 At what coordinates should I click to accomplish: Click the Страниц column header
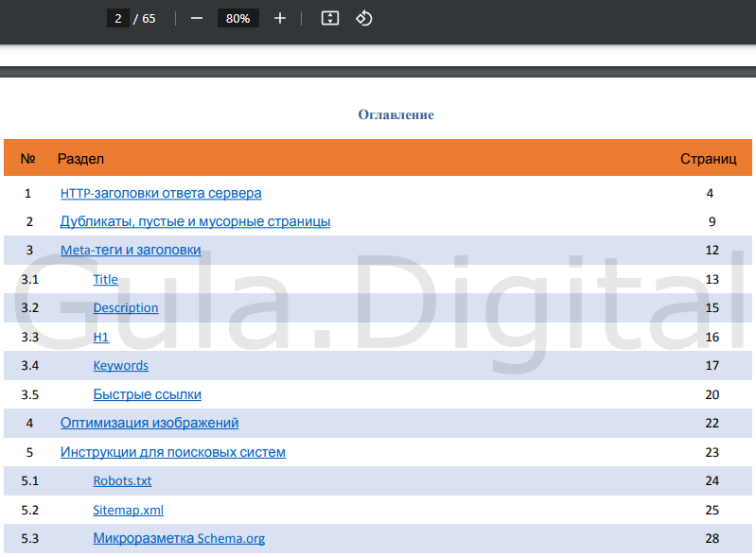coord(709,159)
